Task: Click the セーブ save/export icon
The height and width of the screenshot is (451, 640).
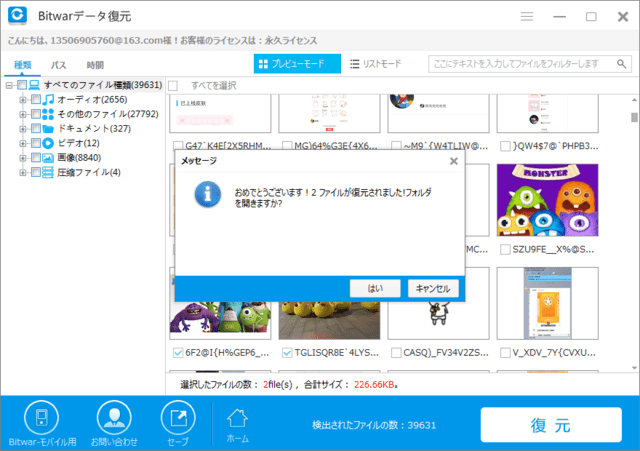Action: [x=178, y=418]
